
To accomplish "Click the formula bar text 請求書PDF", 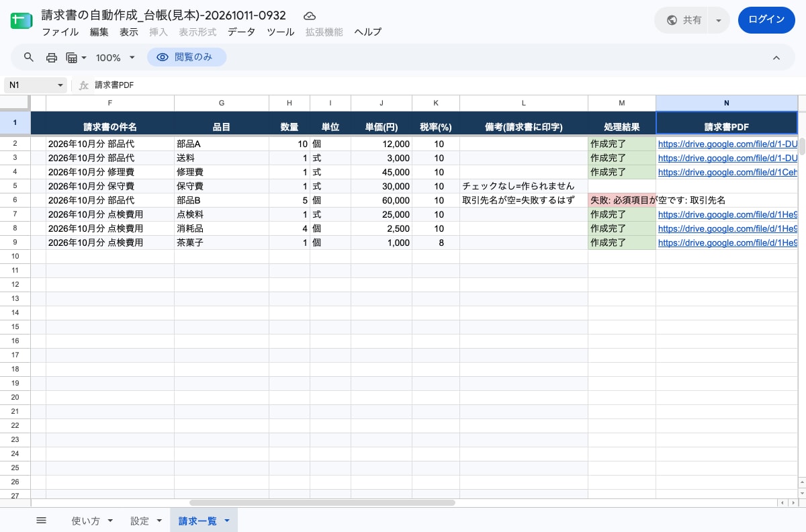I will (x=114, y=85).
